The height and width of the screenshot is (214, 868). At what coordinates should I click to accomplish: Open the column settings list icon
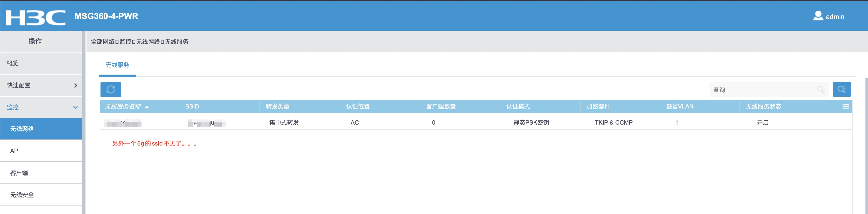[x=846, y=106]
